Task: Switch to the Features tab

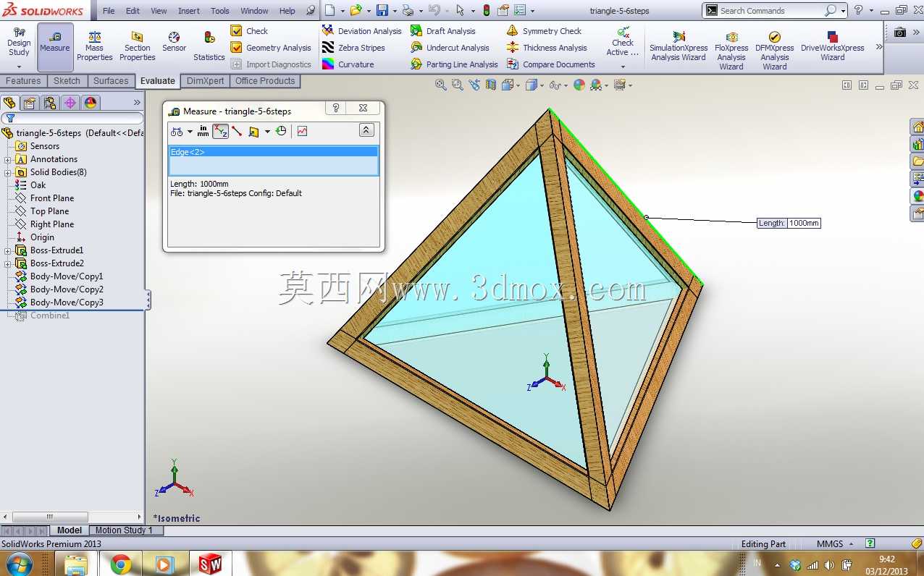Action: pos(23,81)
